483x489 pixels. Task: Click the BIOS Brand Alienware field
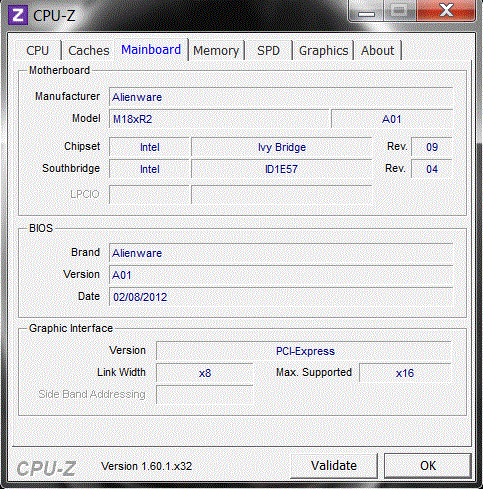[x=281, y=253]
